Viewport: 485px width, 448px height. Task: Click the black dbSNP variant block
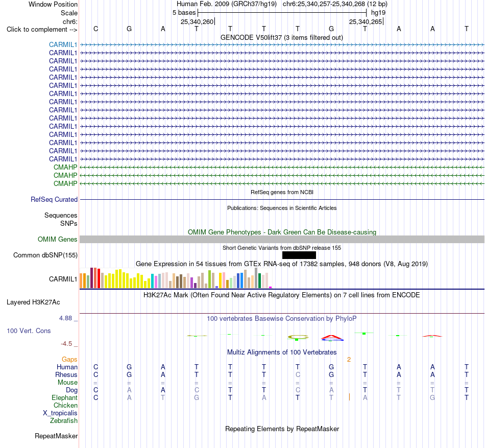pyautogui.click(x=299, y=255)
